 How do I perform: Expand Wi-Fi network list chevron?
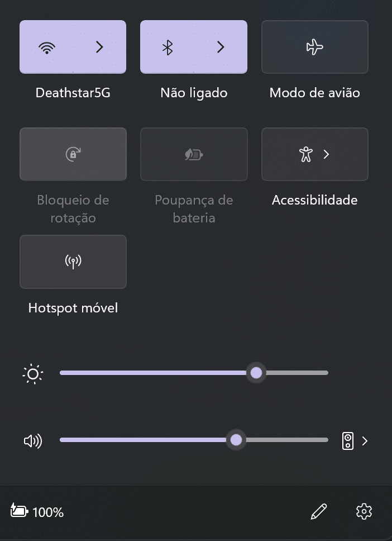[99, 48]
